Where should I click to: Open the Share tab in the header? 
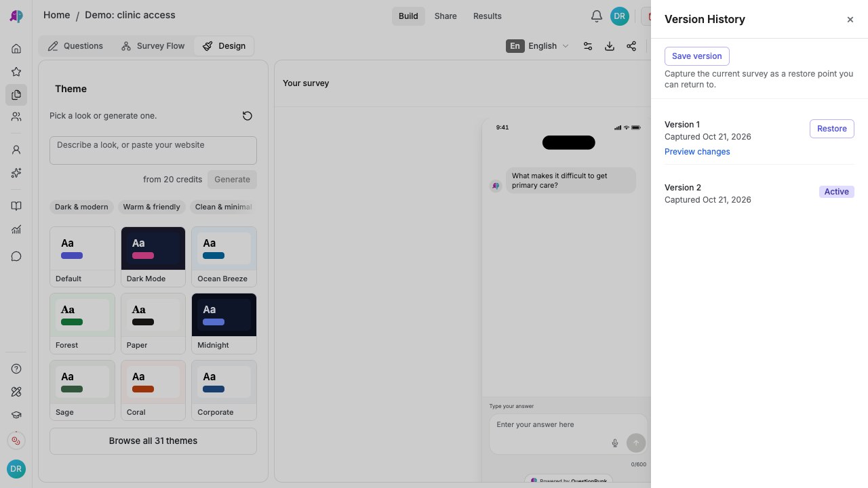pos(446,16)
